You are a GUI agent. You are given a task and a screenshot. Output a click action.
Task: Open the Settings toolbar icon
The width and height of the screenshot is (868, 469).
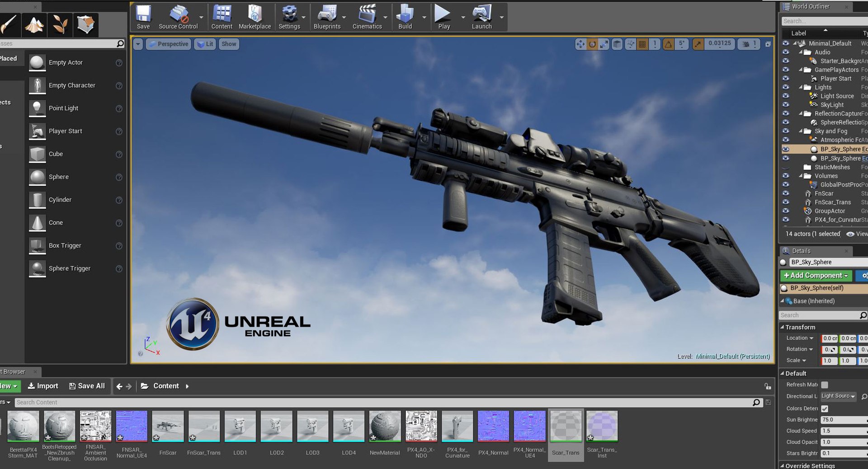pyautogui.click(x=289, y=17)
